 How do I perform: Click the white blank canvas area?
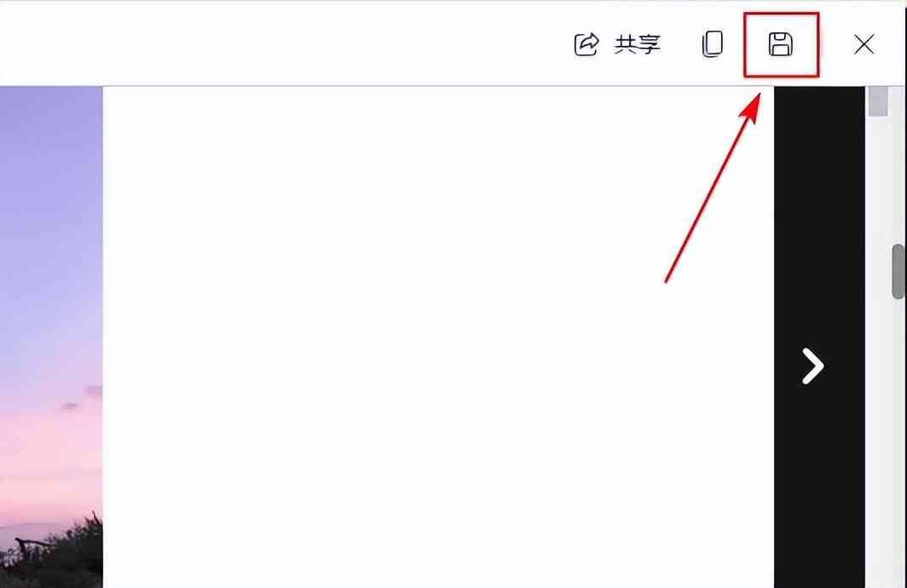pyautogui.click(x=438, y=337)
